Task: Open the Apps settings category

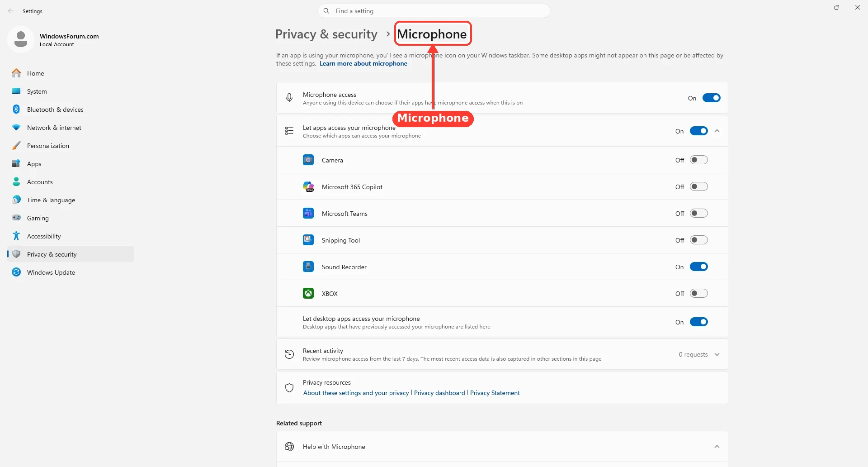Action: click(71, 163)
